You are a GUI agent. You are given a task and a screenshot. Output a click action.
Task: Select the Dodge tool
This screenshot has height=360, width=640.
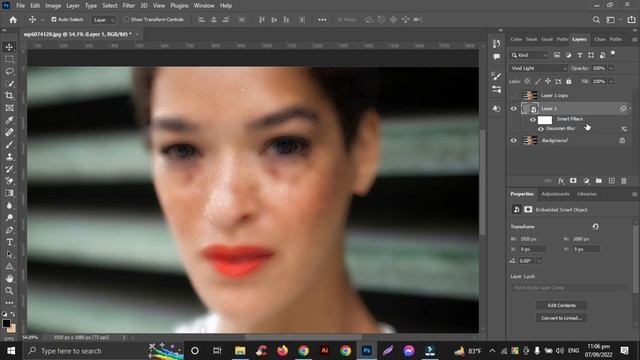[9, 218]
